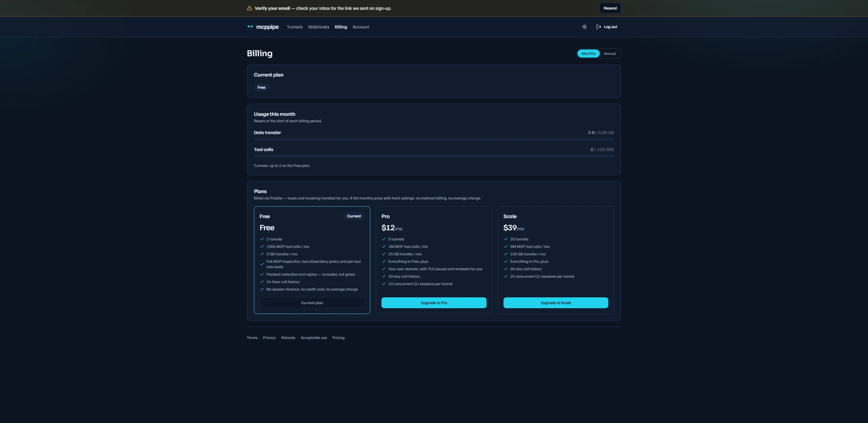Open the Terms footer link
868x423 pixels.
pos(252,338)
